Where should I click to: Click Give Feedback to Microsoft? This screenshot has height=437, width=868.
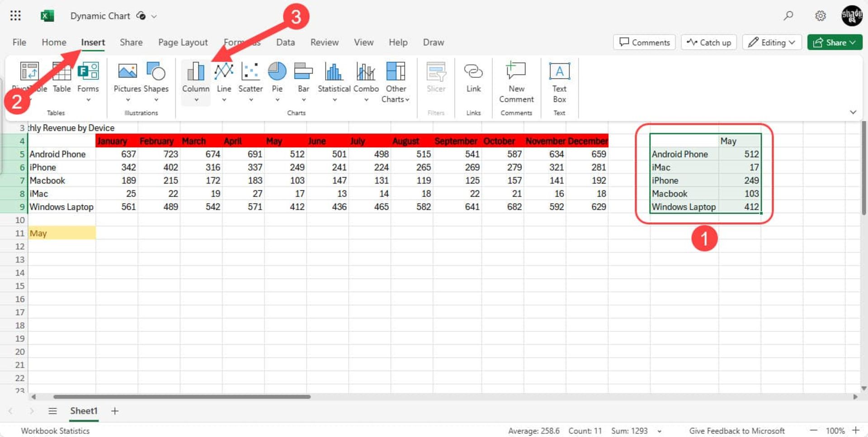[x=736, y=431]
